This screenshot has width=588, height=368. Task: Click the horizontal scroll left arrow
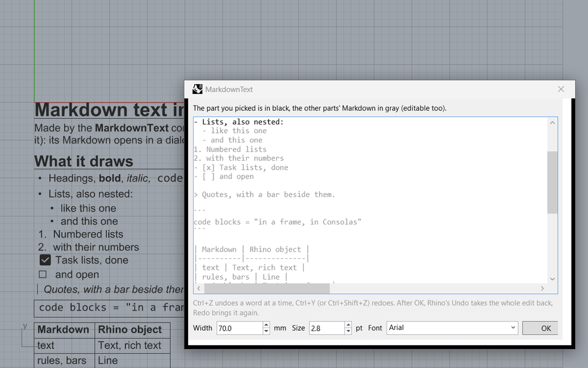198,288
